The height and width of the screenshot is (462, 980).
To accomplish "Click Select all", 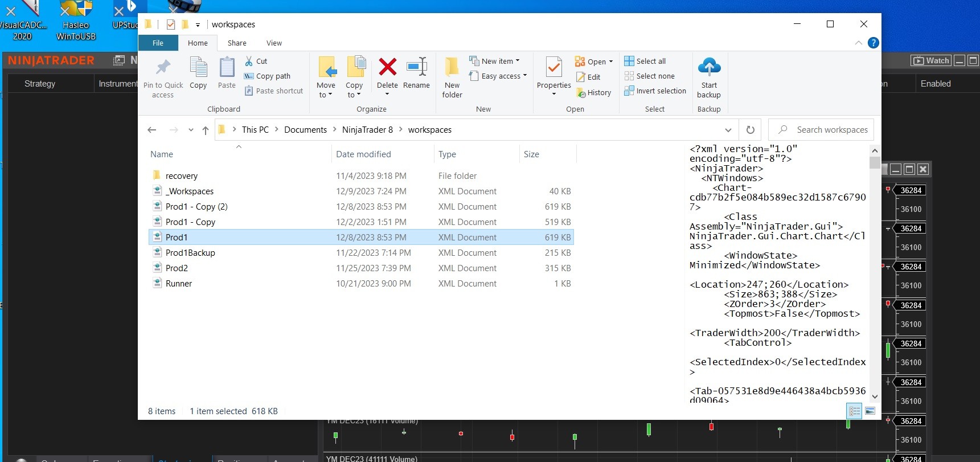I will click(645, 61).
